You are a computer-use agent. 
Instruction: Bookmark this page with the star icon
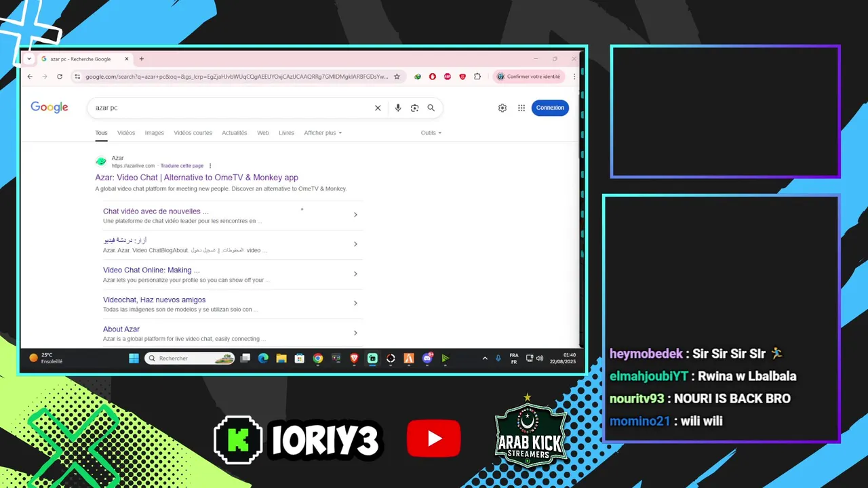(397, 77)
